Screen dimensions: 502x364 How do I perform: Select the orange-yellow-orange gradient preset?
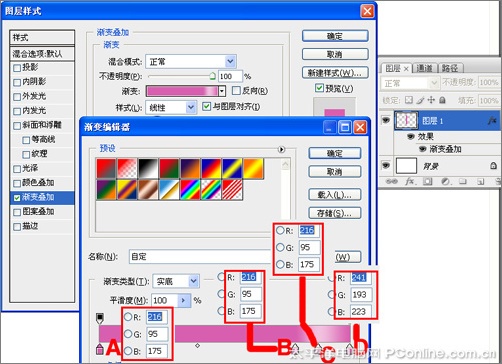[253, 168]
